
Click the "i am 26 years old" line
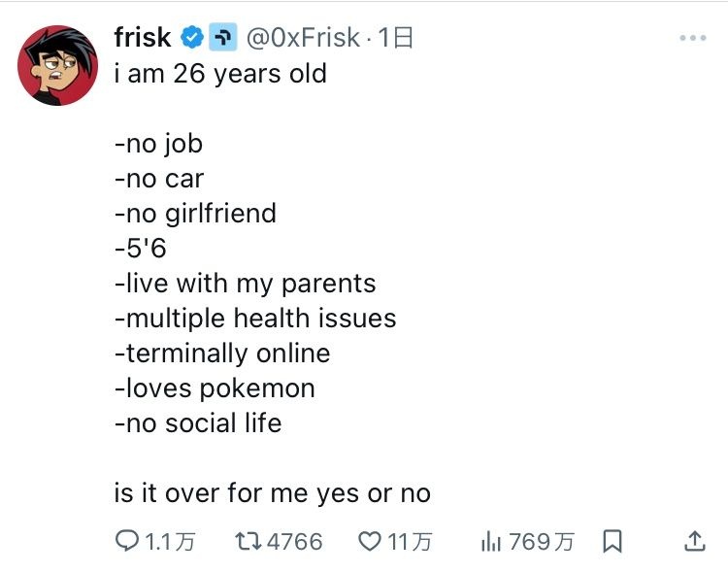click(220, 74)
